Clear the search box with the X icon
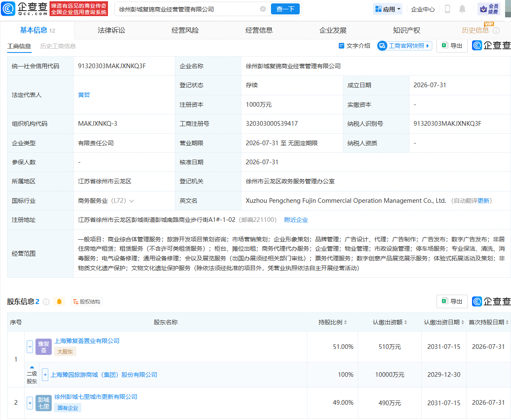This screenshot has width=511, height=420. (263, 9)
